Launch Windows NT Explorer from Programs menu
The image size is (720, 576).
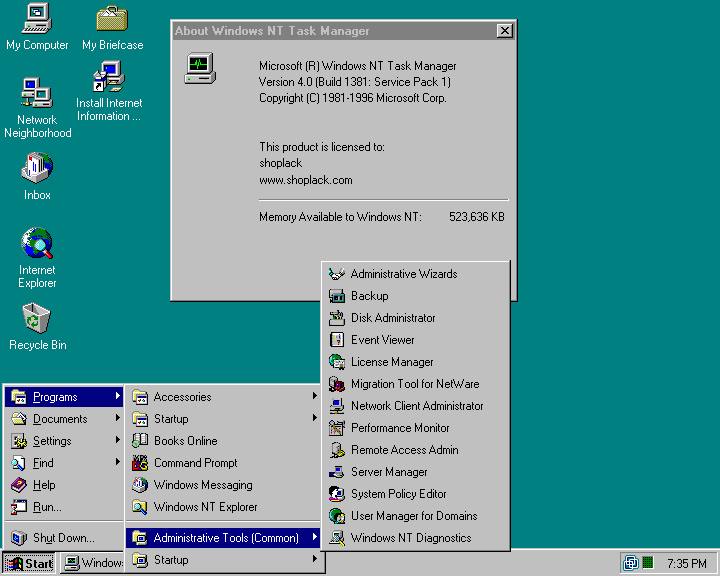223,507
